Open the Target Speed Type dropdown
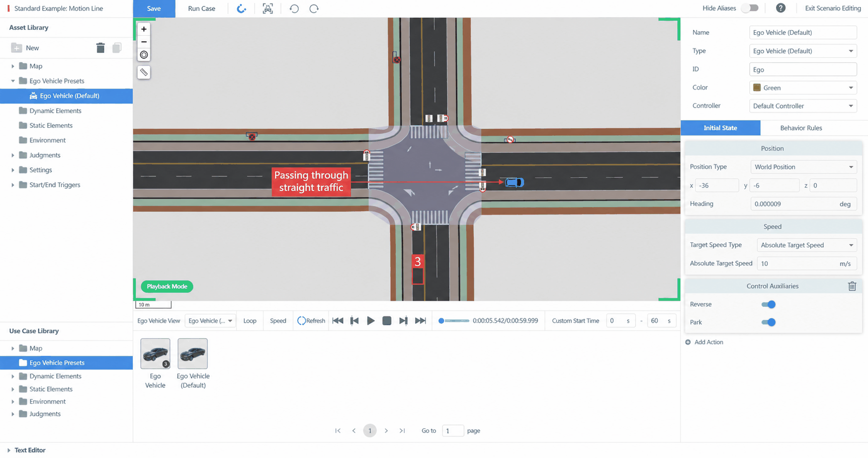868x458 pixels. point(807,245)
